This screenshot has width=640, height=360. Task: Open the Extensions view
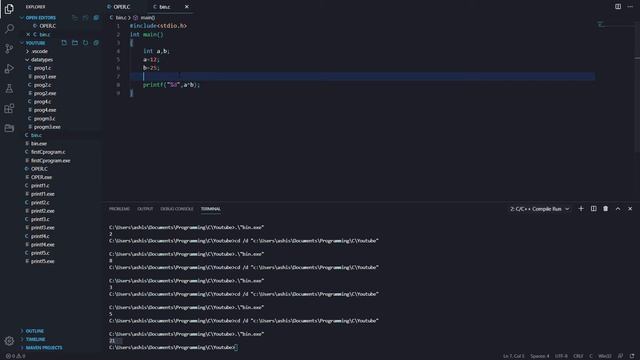[9, 109]
